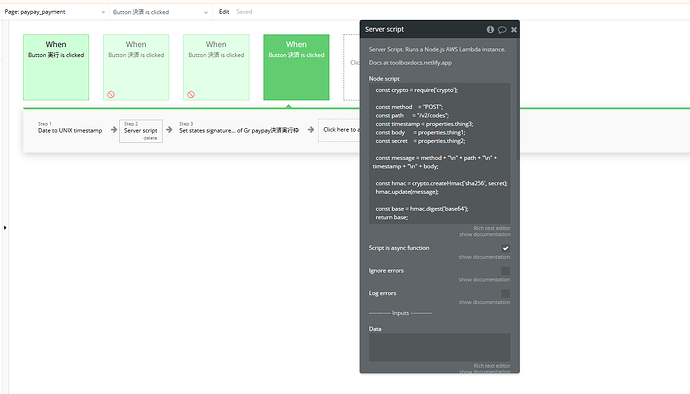Image resolution: width=690 pixels, height=394 pixels.
Task: Click here to add an action box
Action: 339,130
